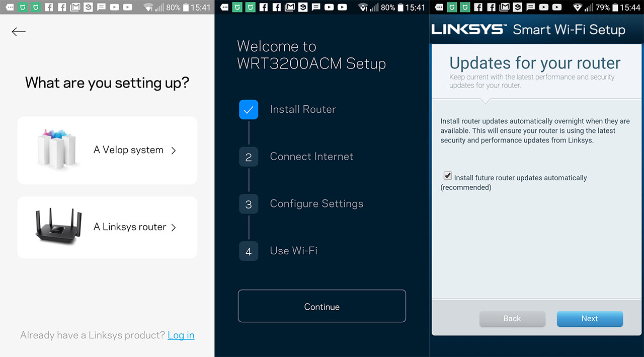Toggle Install future router updates automatically checkbox
Viewport: 644px width, 357px height.
447,176
